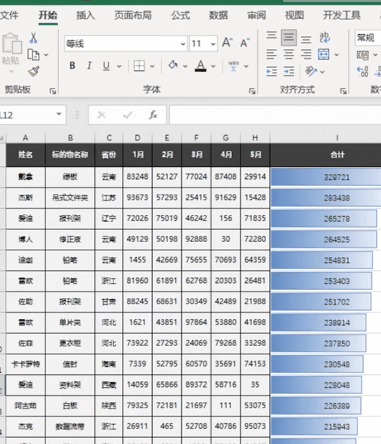Open the font name dropdown
Screen dimensions: 381x444
(x=183, y=44)
